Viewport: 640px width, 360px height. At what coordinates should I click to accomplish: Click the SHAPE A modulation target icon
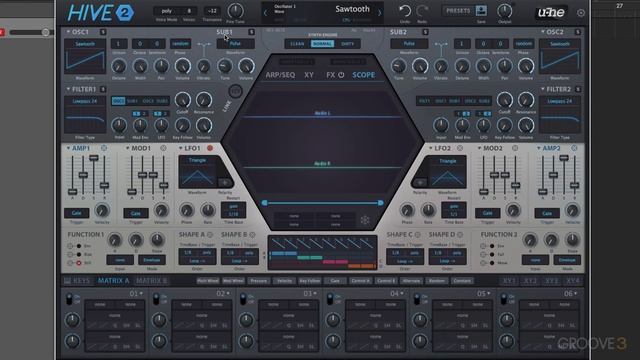210,235
